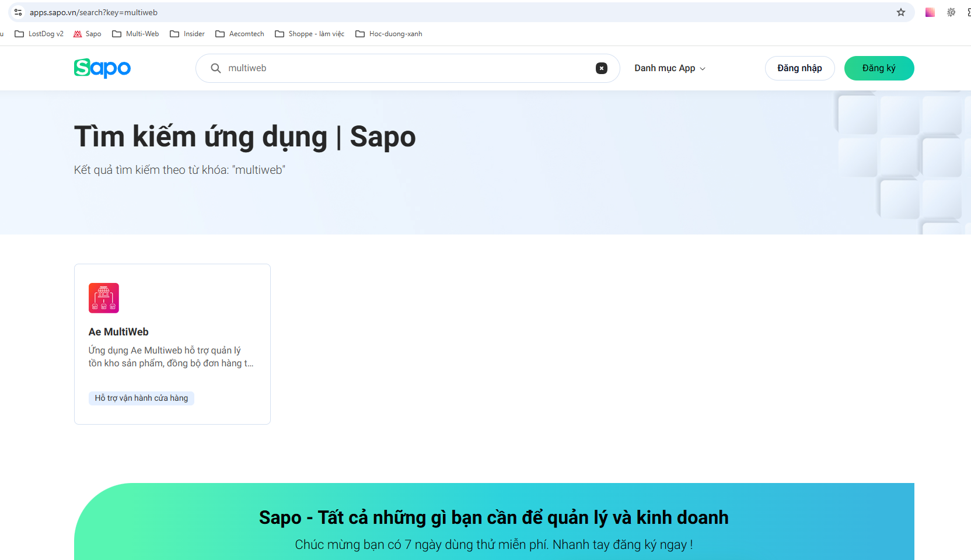The height and width of the screenshot is (560, 971).
Task: Open the LostDog v2 bookmark folder
Action: pos(39,34)
